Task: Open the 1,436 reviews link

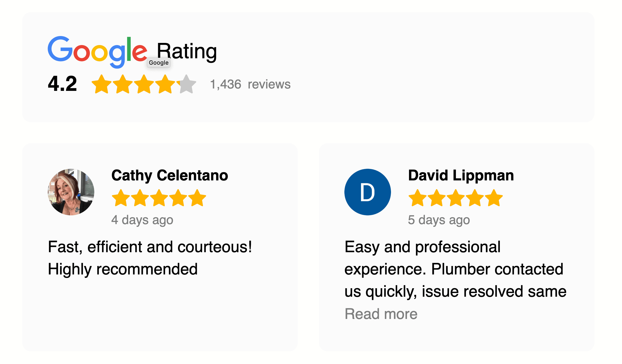Action: [250, 84]
